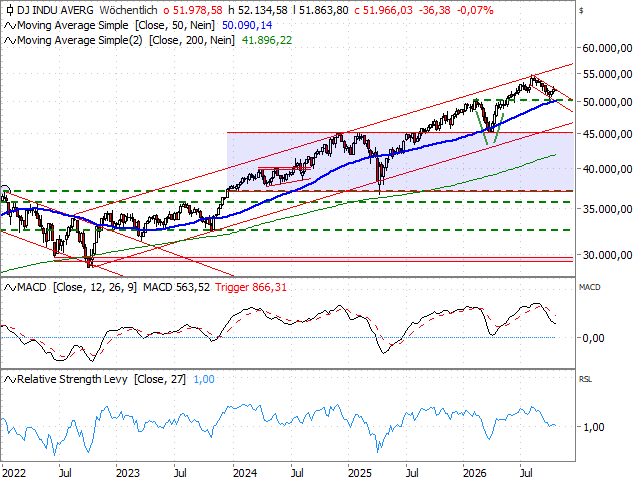Click the Jul label between 2022 and 2023
The height and width of the screenshot is (480, 640).
(x=65, y=473)
